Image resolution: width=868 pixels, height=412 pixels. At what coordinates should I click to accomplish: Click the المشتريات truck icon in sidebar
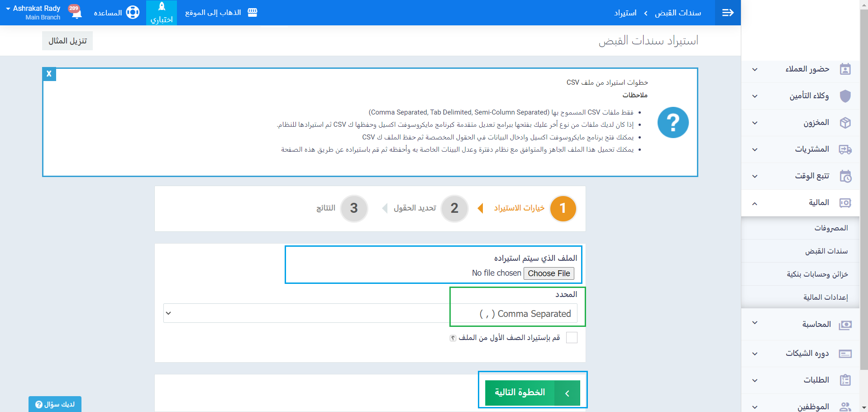(845, 149)
